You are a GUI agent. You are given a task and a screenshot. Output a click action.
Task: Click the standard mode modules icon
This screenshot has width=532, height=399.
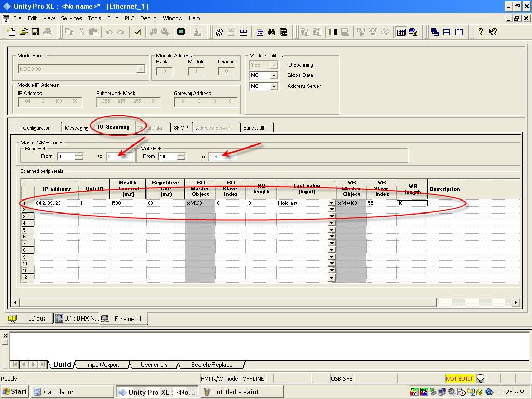(x=402, y=32)
